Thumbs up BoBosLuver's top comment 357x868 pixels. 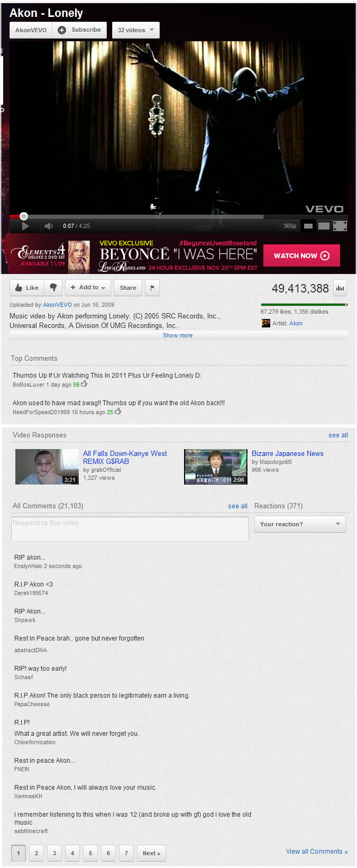click(84, 384)
